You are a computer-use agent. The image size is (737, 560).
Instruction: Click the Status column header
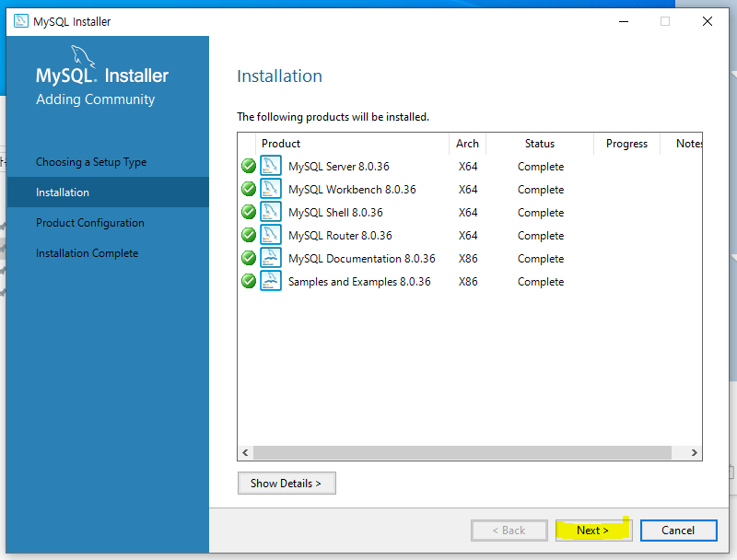coord(540,144)
